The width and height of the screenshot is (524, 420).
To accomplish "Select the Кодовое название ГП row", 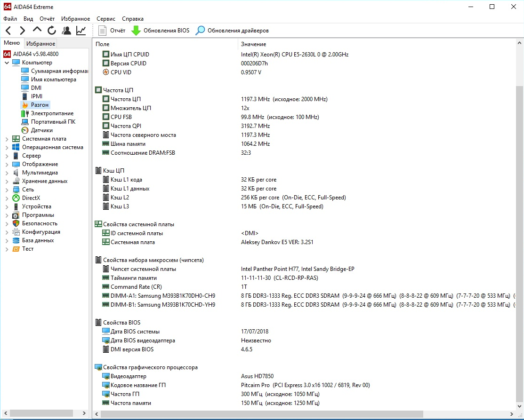I will (x=304, y=385).
